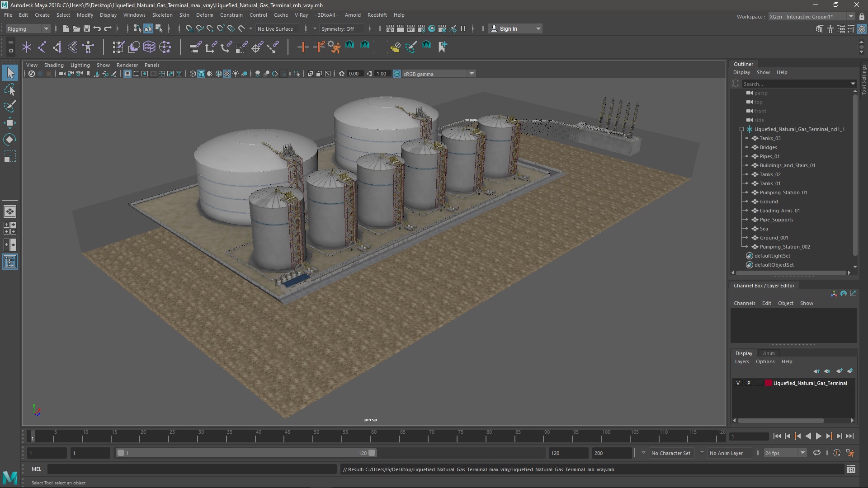Select the Select tool arrow in toolbox

pos(10,73)
